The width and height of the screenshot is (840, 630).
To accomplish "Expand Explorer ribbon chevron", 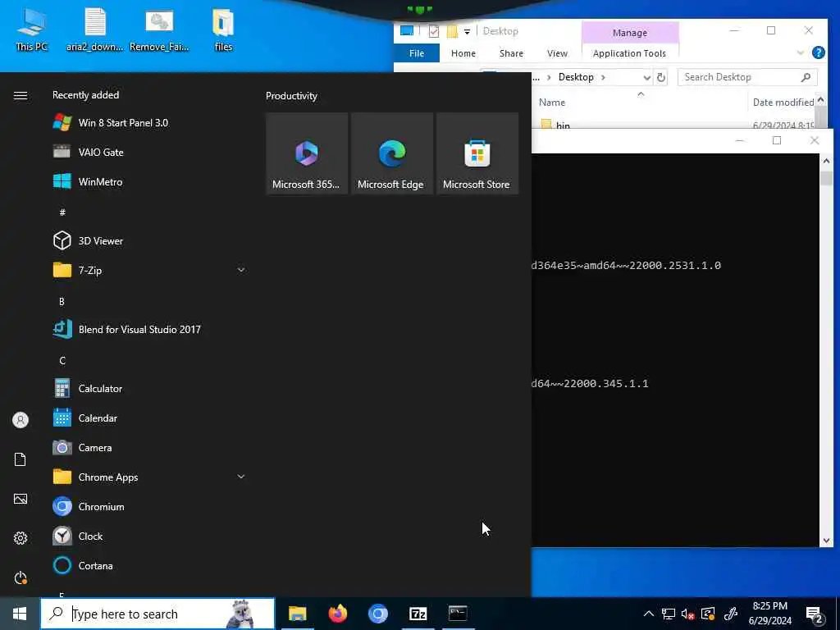I will [x=800, y=52].
